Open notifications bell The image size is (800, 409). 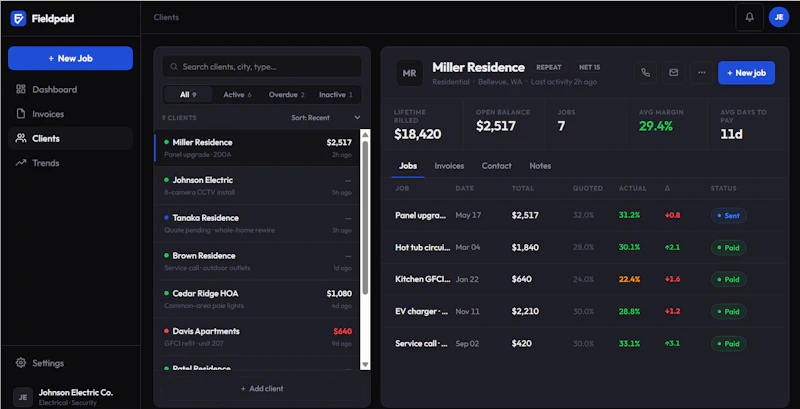tap(749, 17)
